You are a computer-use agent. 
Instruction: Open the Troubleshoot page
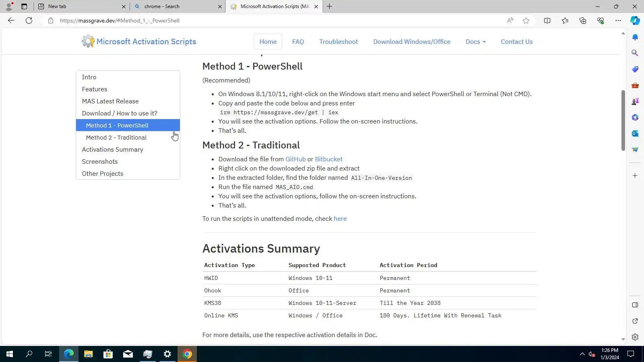[x=339, y=42]
